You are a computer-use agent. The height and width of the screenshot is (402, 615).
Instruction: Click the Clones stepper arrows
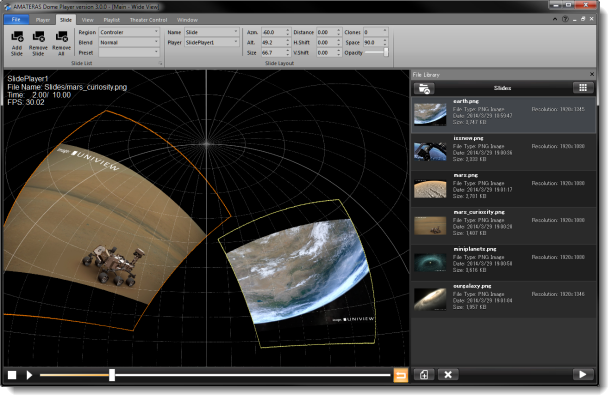point(385,32)
